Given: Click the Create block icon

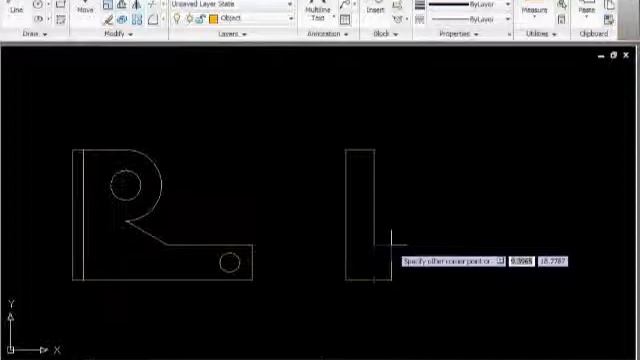Looking at the screenshot, I should (x=397, y=4).
